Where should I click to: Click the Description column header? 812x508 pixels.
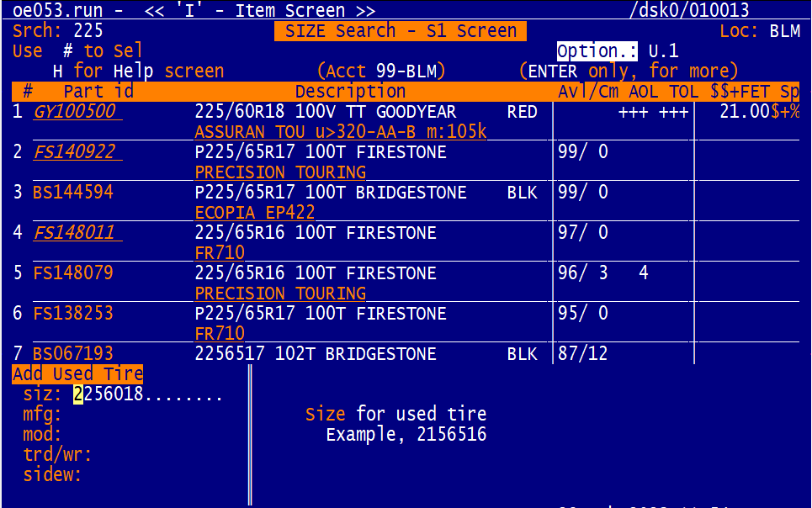350,92
